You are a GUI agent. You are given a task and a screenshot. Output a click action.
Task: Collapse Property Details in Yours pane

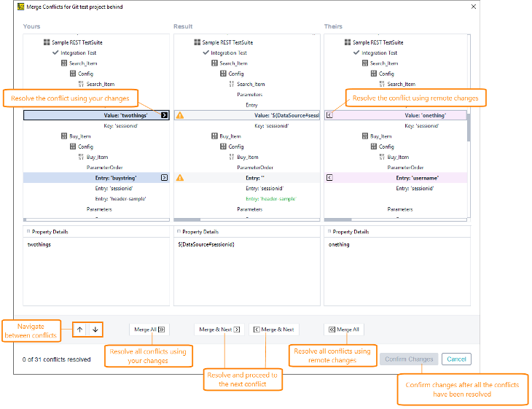pos(28,232)
